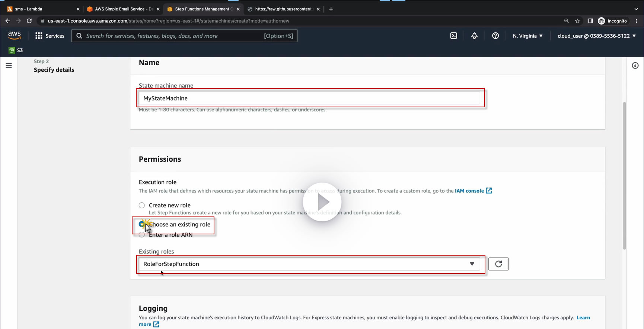Open a new browser tab

tap(331, 9)
